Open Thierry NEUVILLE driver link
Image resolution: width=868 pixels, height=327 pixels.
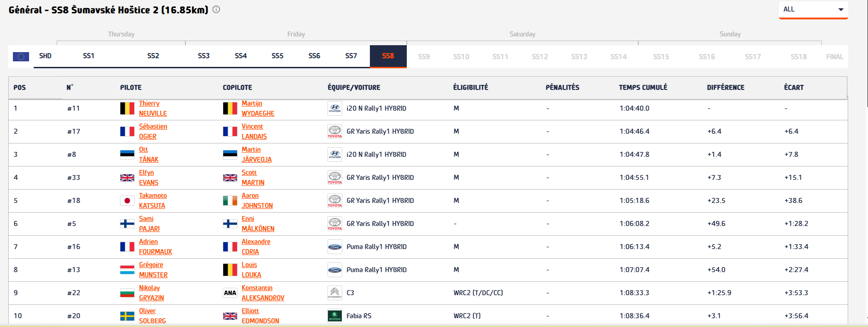pyautogui.click(x=153, y=108)
